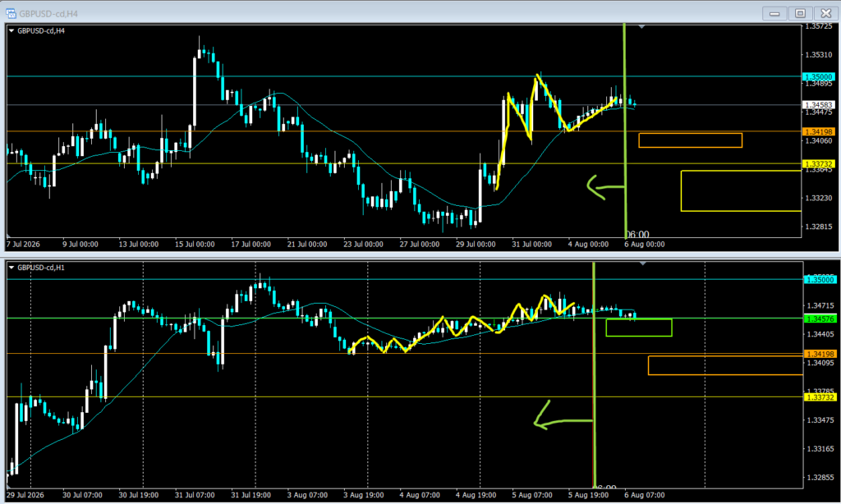Click the 3 Aug 07:00 time label
This screenshot has height=504, width=841.
coord(307,495)
